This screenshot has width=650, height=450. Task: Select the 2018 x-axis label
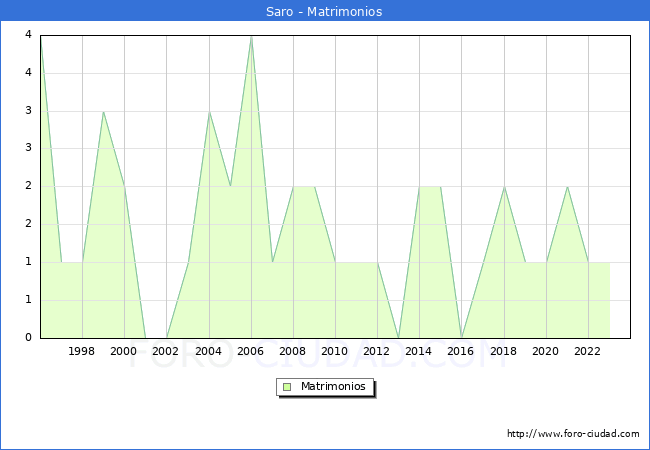tap(503, 351)
